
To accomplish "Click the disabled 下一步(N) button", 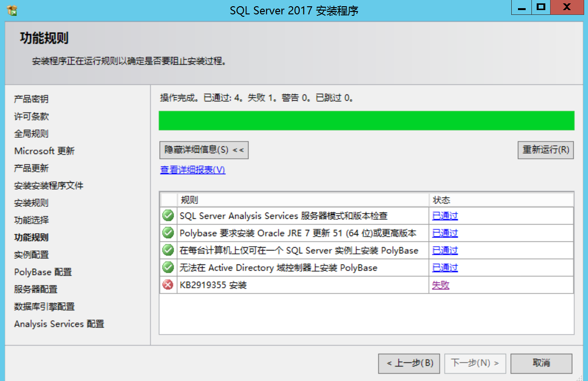I will pyautogui.click(x=475, y=363).
